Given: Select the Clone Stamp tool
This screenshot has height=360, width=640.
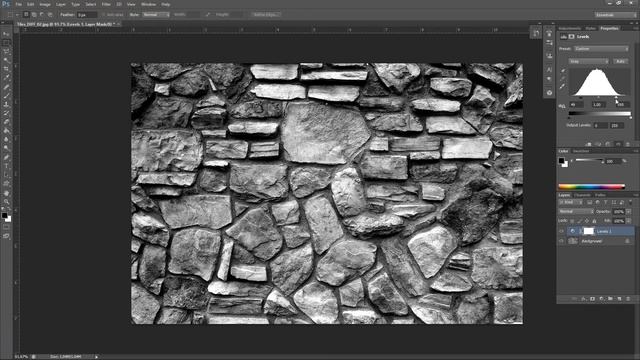Looking at the screenshot, I should click(6, 104).
